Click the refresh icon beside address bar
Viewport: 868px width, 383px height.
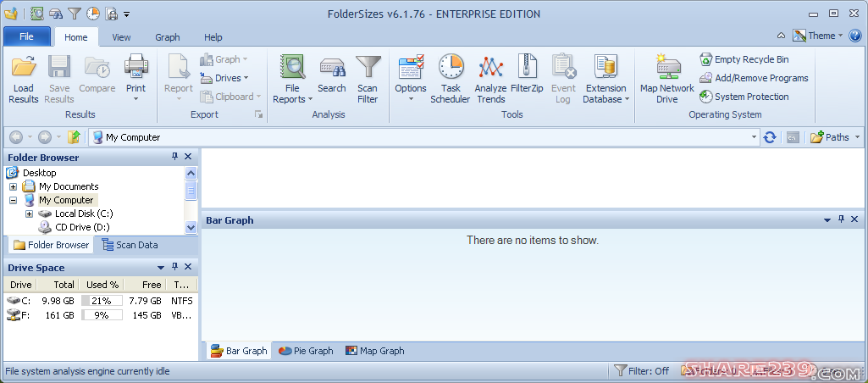click(770, 137)
